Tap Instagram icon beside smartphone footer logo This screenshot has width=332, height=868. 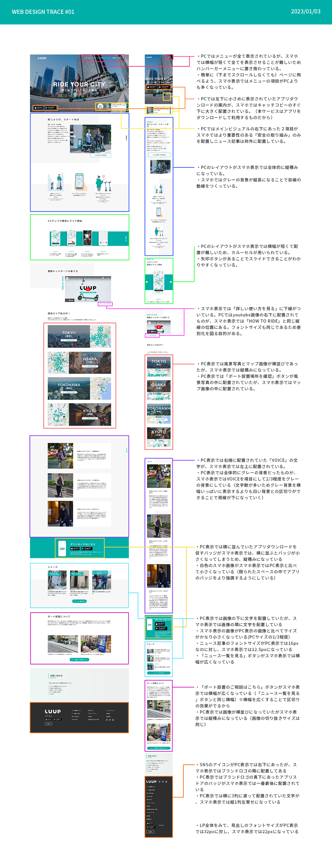coord(159,781)
